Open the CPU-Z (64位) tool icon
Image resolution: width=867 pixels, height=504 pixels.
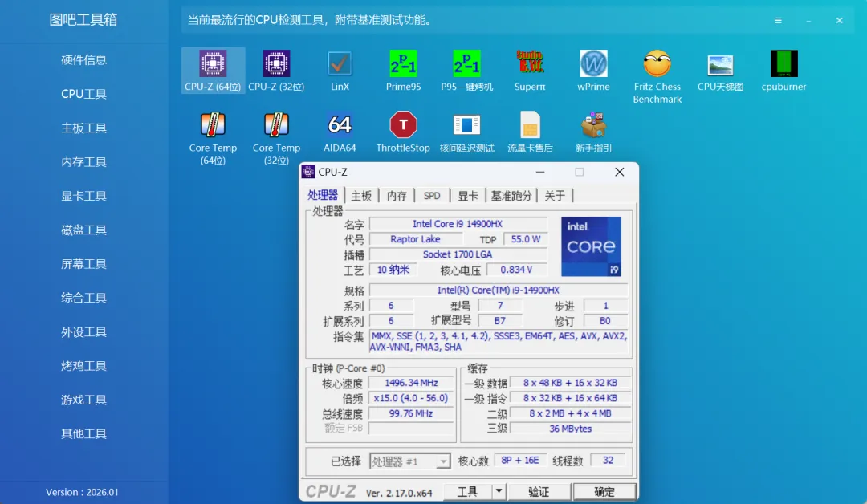tap(213, 70)
